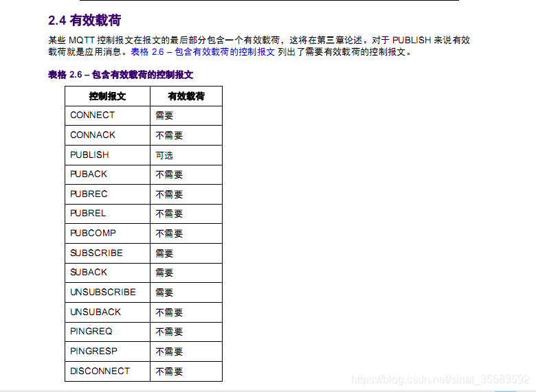The width and height of the screenshot is (536, 392).
Task: Click 不需要 in the PUBACK row
Action: point(169,175)
